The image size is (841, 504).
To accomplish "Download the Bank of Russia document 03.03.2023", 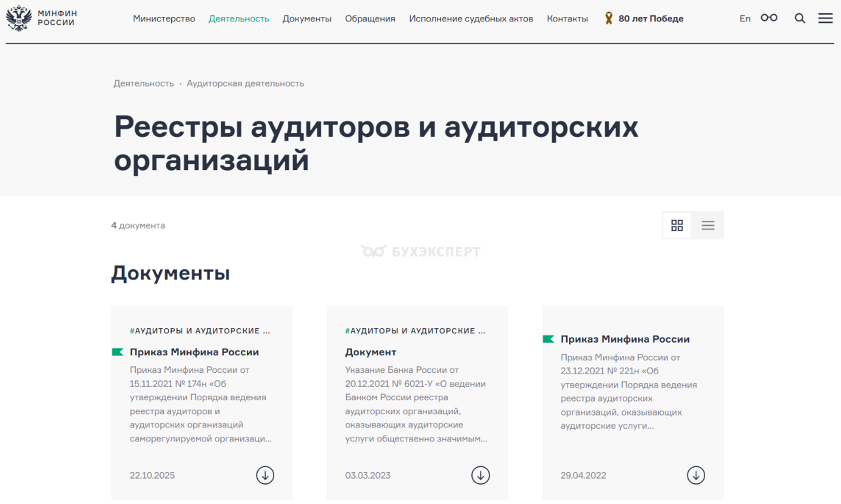I will 480,475.
